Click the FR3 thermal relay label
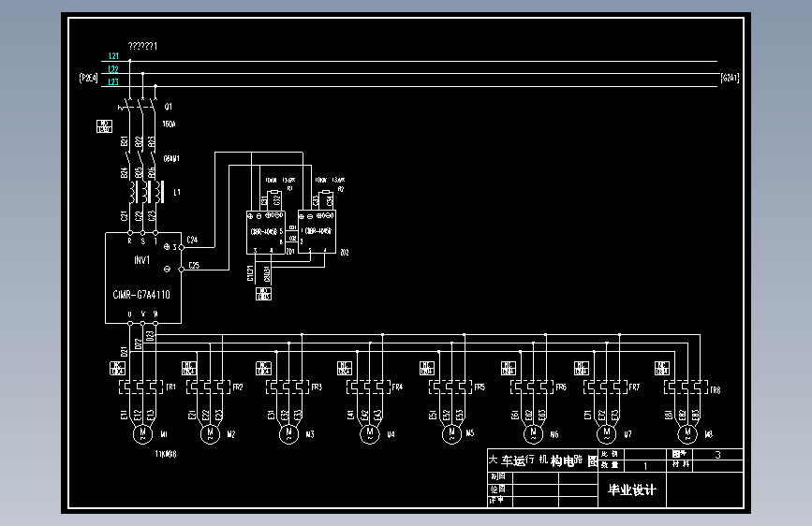The width and height of the screenshot is (812, 526). pyautogui.click(x=317, y=387)
